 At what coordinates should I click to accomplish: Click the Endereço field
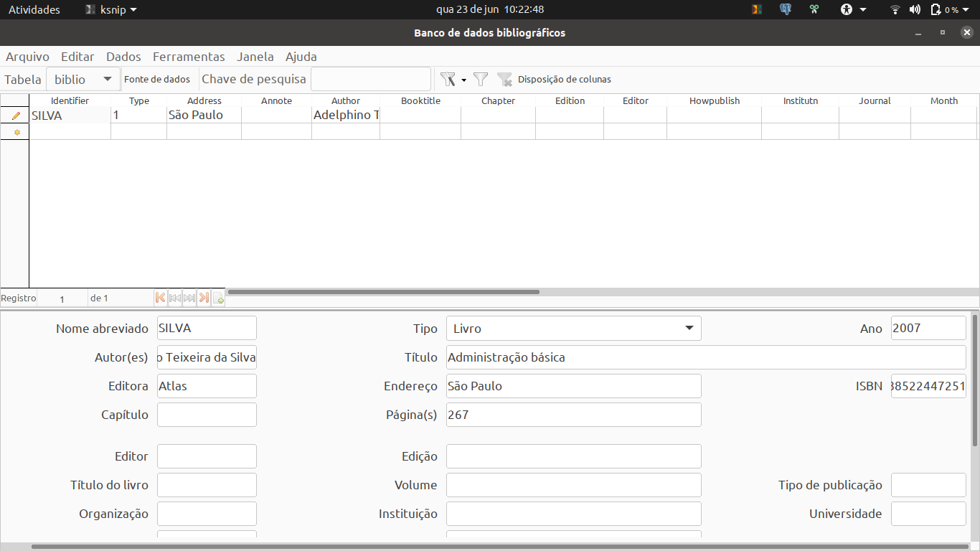point(574,386)
